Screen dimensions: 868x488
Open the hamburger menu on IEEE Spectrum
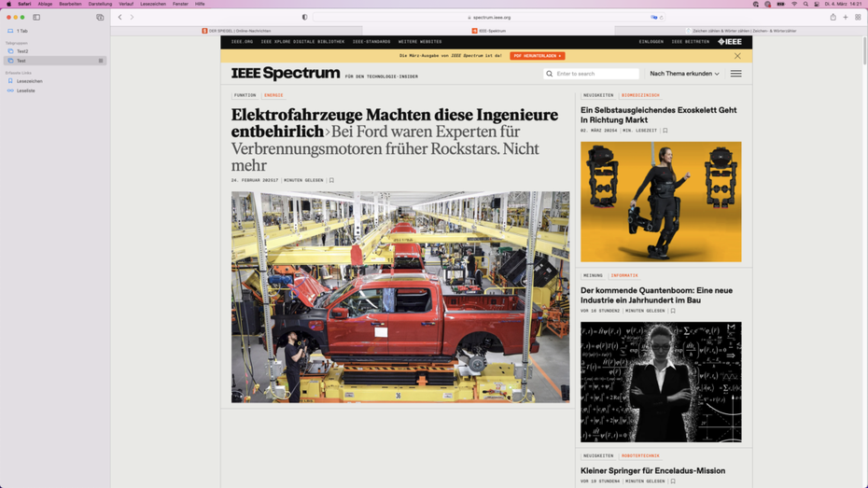(735, 74)
